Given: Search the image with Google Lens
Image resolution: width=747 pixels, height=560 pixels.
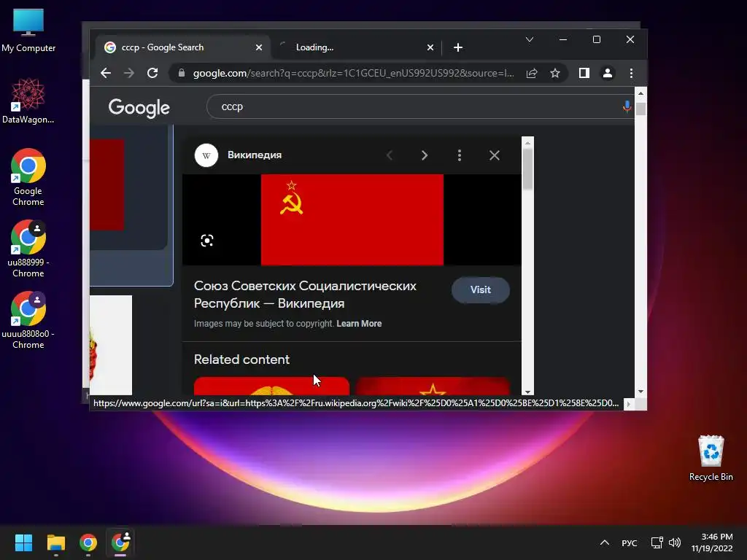Looking at the screenshot, I should [206, 241].
